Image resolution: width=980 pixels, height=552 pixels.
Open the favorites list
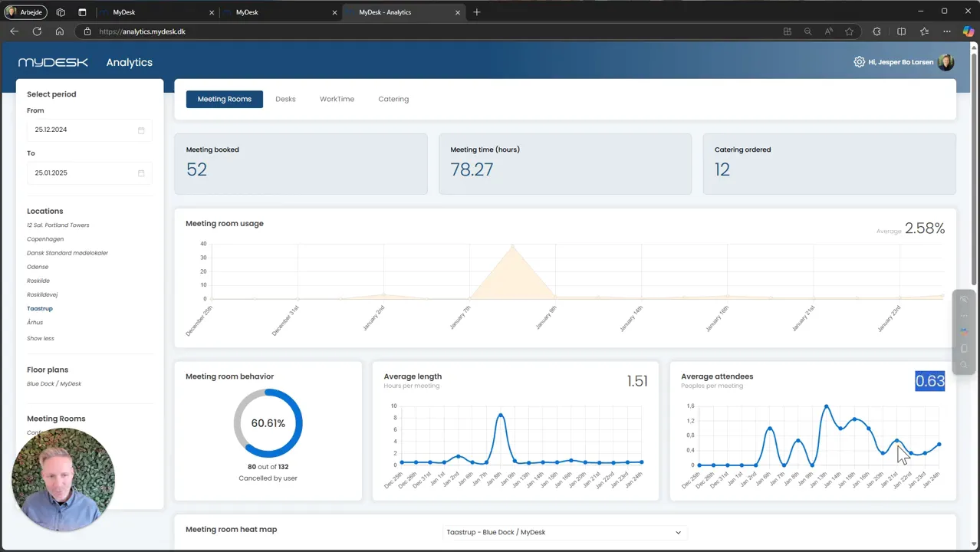click(924, 31)
